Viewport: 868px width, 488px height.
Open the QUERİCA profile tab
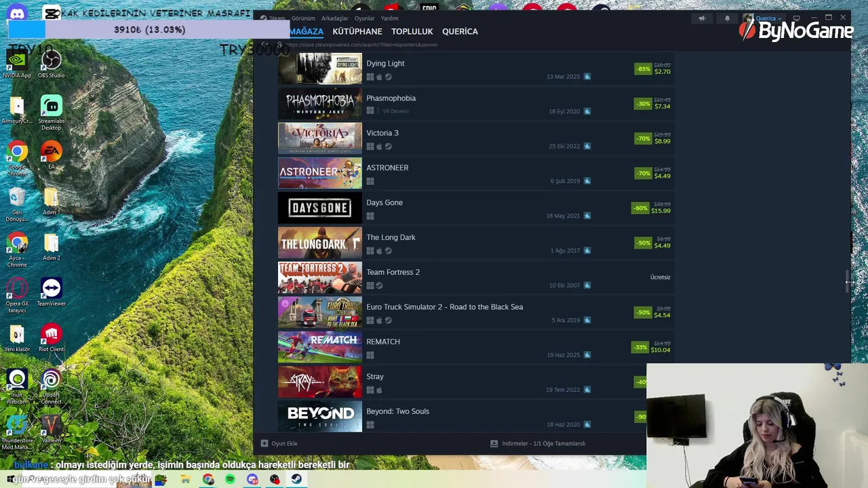(x=460, y=31)
